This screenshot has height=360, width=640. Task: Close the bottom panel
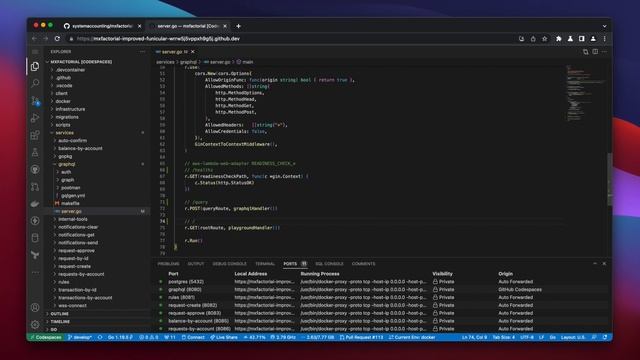pos(604,264)
